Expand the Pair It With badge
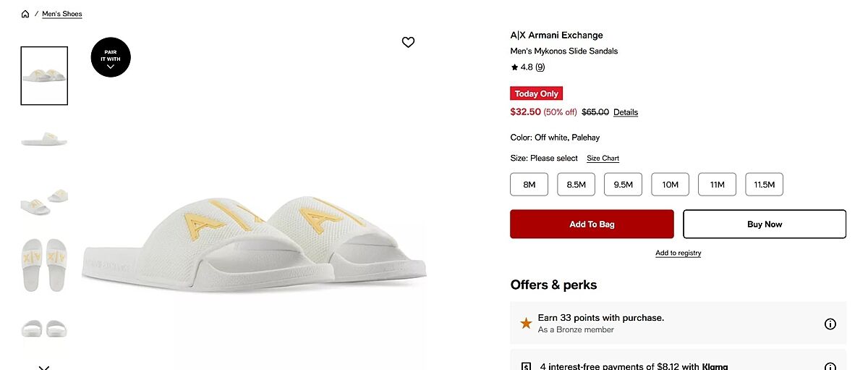This screenshot has height=370, width=868. [x=111, y=57]
